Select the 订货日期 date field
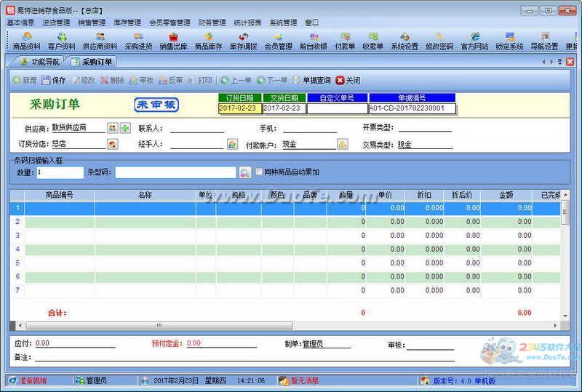 (x=239, y=108)
